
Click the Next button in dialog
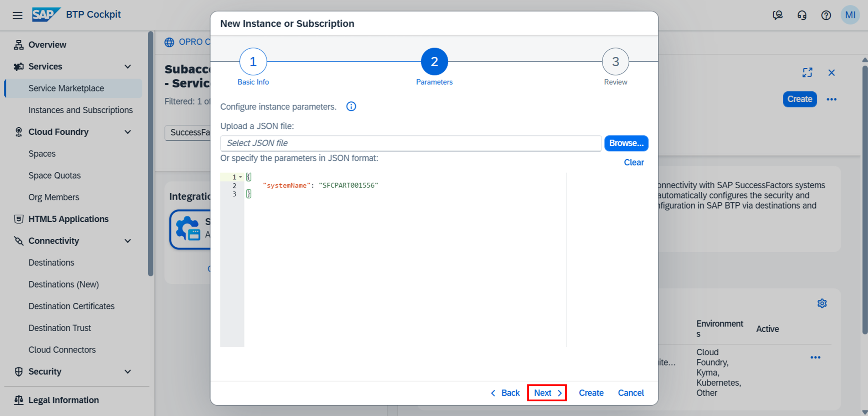(x=546, y=393)
